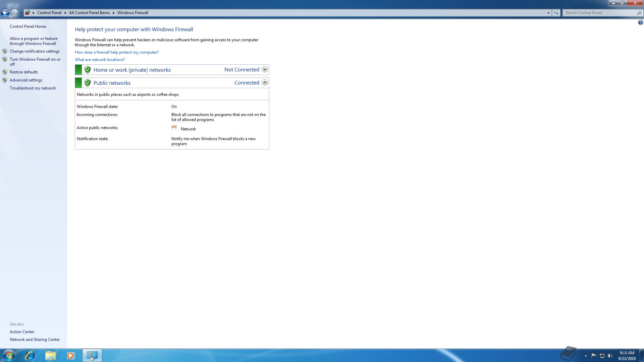Screen dimensions: 644x362
Task: Collapse the Public networks section
Action: [265, 82]
